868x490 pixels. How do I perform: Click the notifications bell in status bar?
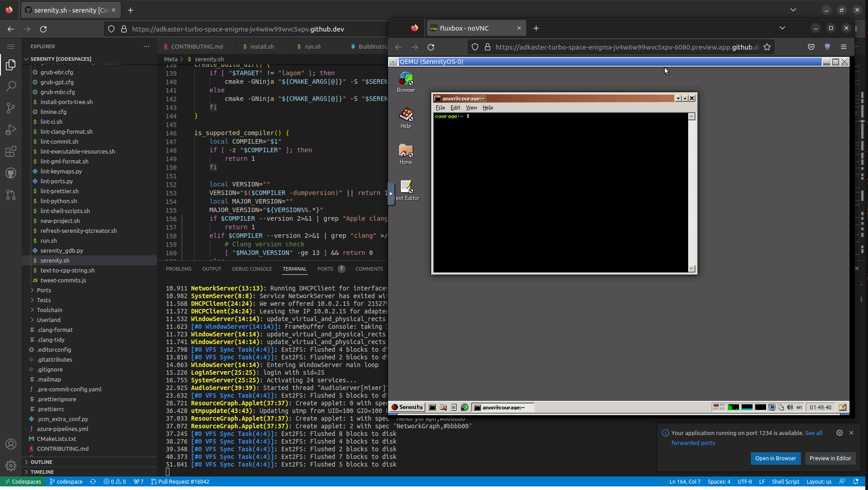[856, 481]
